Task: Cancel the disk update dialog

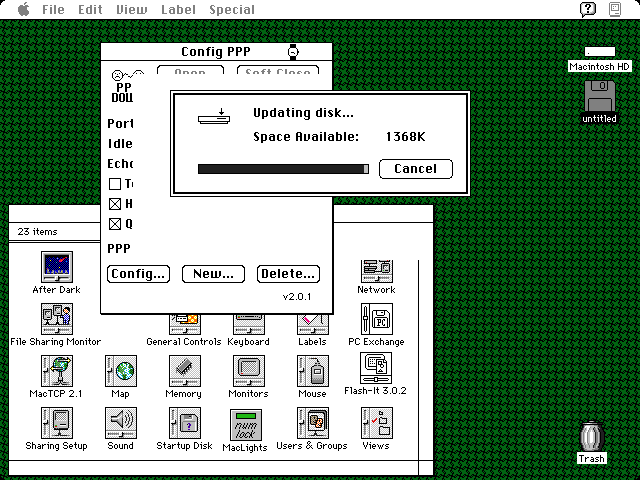Action: pos(416,169)
